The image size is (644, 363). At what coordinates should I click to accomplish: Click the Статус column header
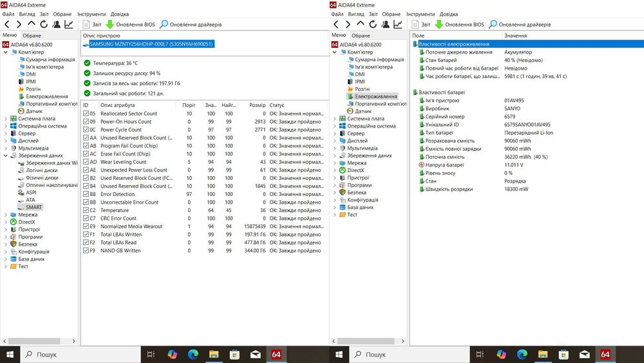coord(298,105)
